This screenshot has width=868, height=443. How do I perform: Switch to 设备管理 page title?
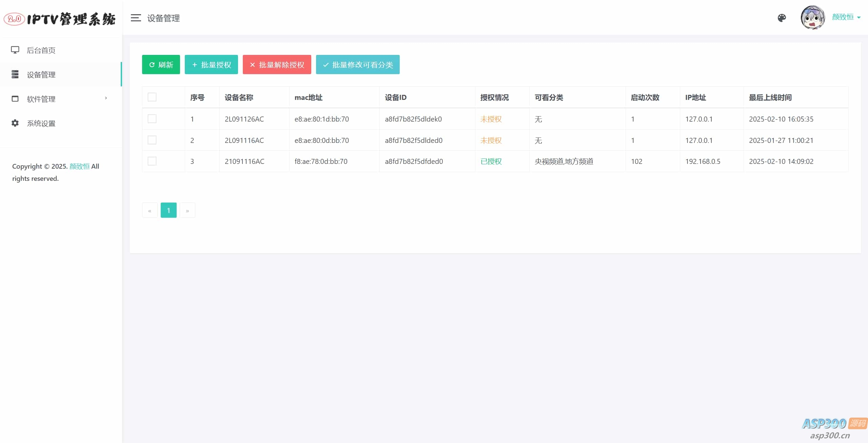(x=164, y=18)
